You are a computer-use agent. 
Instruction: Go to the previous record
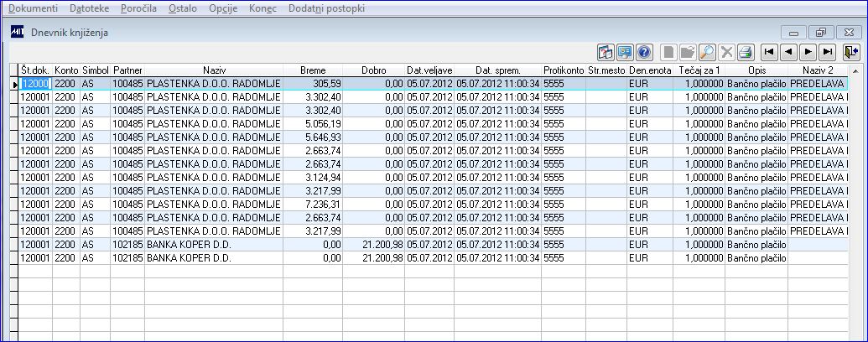point(788,52)
